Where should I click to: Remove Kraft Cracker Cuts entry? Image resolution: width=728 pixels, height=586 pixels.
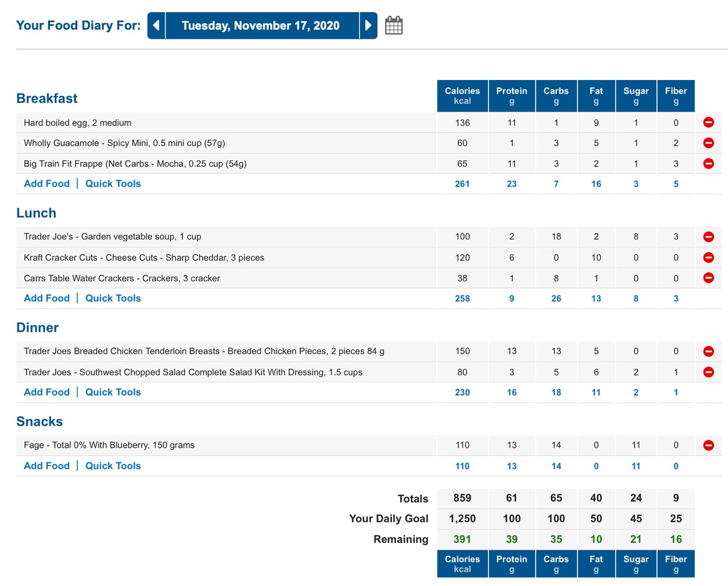click(x=708, y=257)
